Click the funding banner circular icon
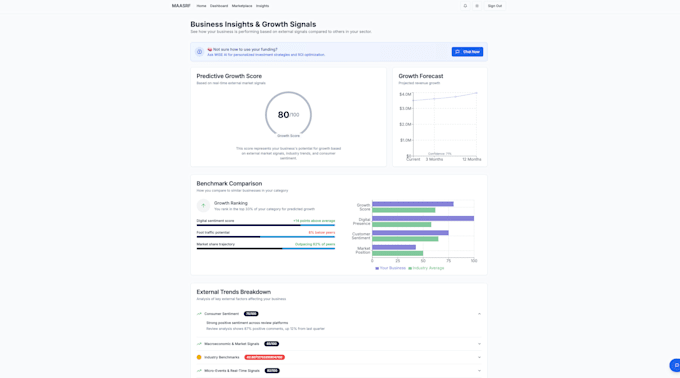This screenshot has height=378, width=680. pos(199,52)
